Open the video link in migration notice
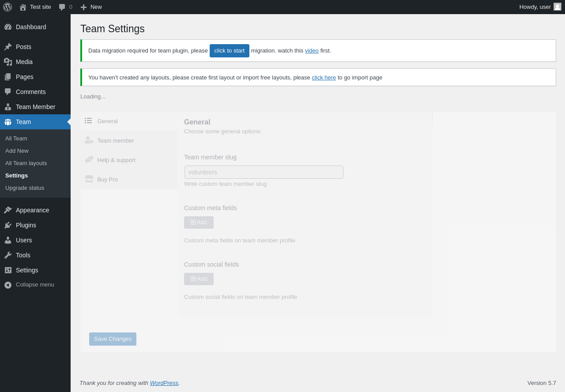 pos(312,51)
